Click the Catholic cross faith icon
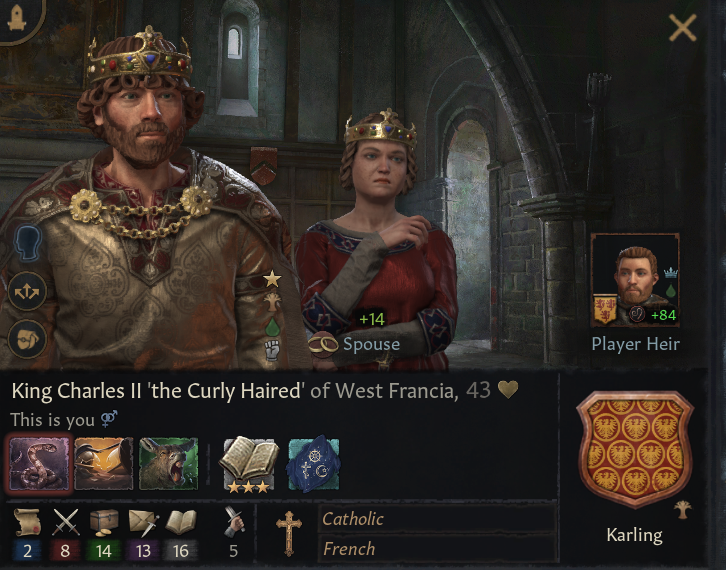This screenshot has width=726, height=570. click(x=289, y=532)
